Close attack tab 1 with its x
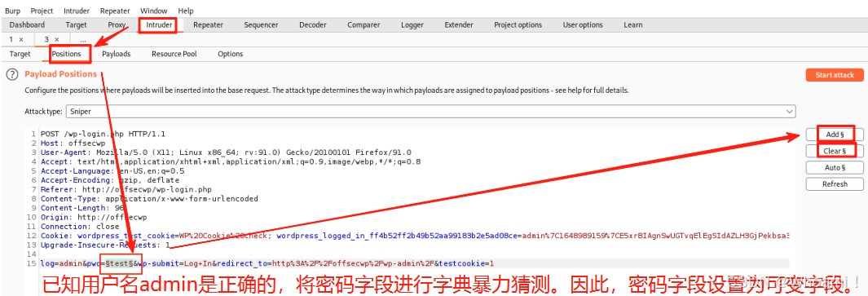 coord(21,39)
